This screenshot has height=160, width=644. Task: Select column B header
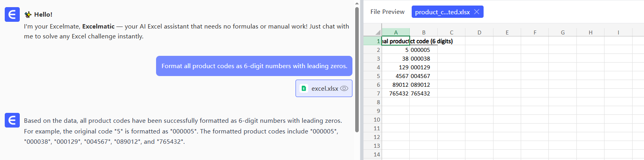click(424, 32)
